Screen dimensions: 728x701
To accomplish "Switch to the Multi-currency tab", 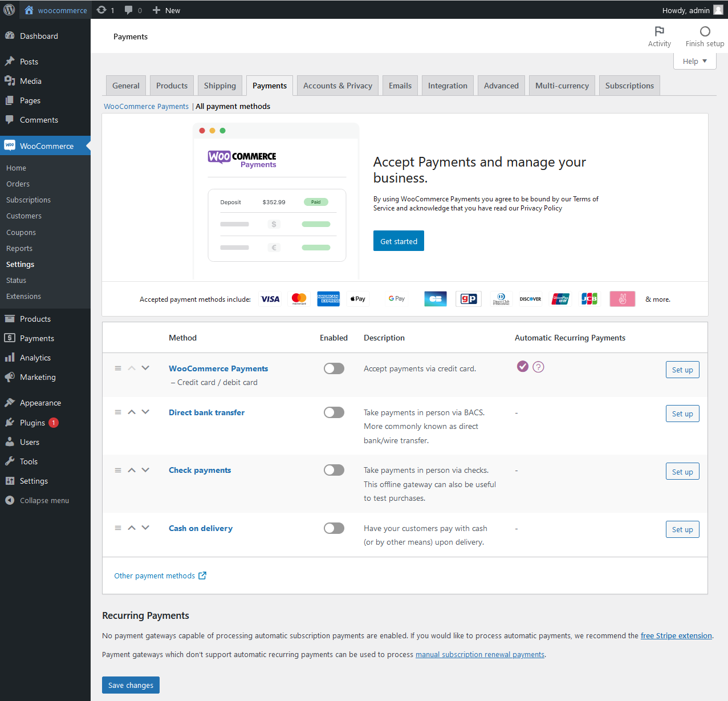I will (x=562, y=86).
